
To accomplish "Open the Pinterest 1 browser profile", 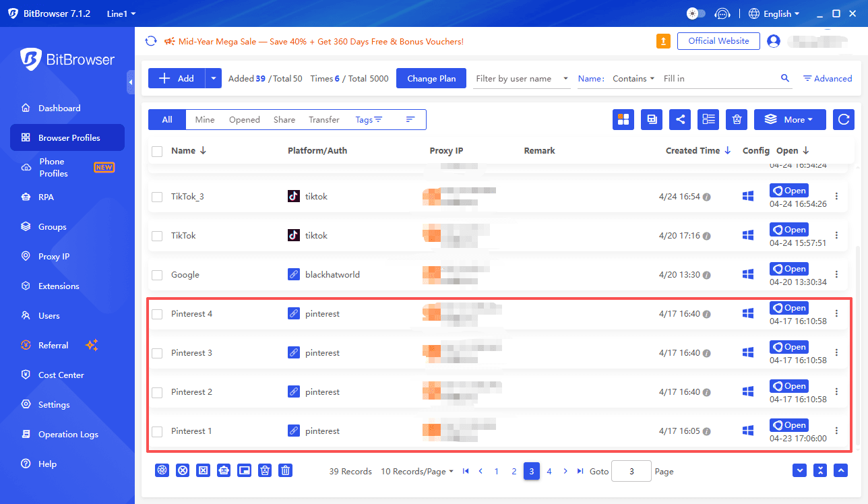I will click(x=789, y=425).
